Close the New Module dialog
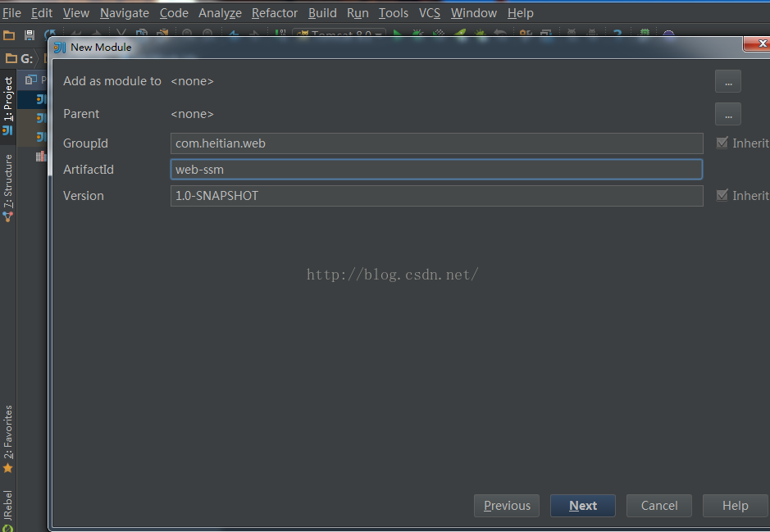This screenshot has height=532, width=770. [x=759, y=43]
